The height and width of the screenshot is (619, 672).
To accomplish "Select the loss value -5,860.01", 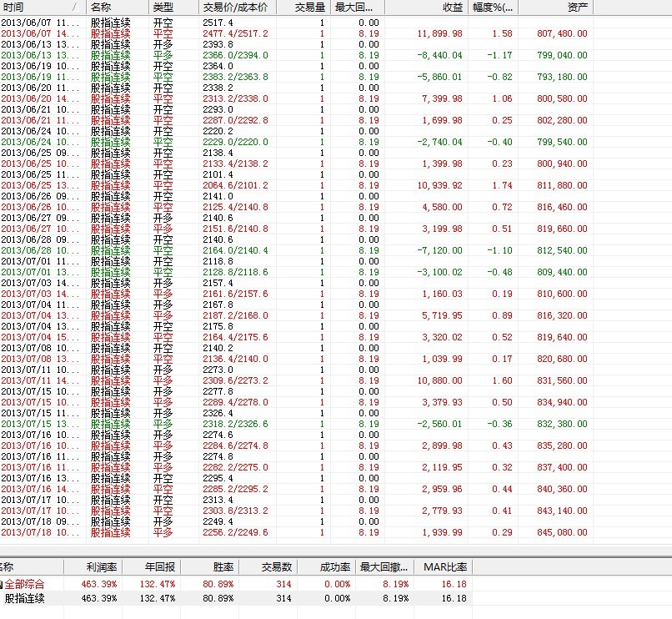I will [439, 77].
